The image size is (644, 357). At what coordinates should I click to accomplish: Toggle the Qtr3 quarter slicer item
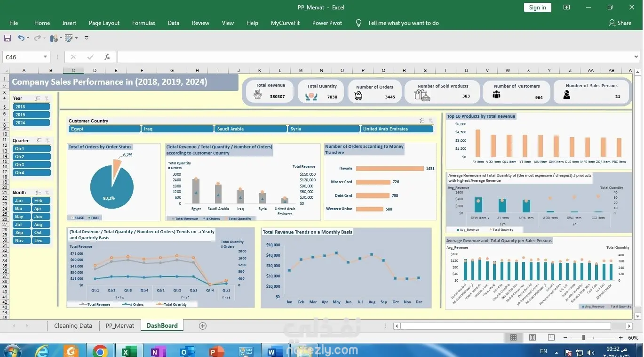[32, 165]
